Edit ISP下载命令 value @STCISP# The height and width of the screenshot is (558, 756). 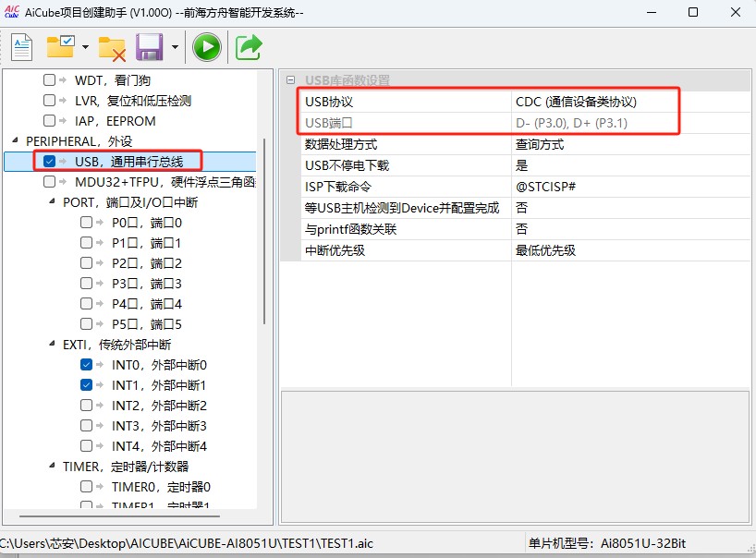pos(630,187)
